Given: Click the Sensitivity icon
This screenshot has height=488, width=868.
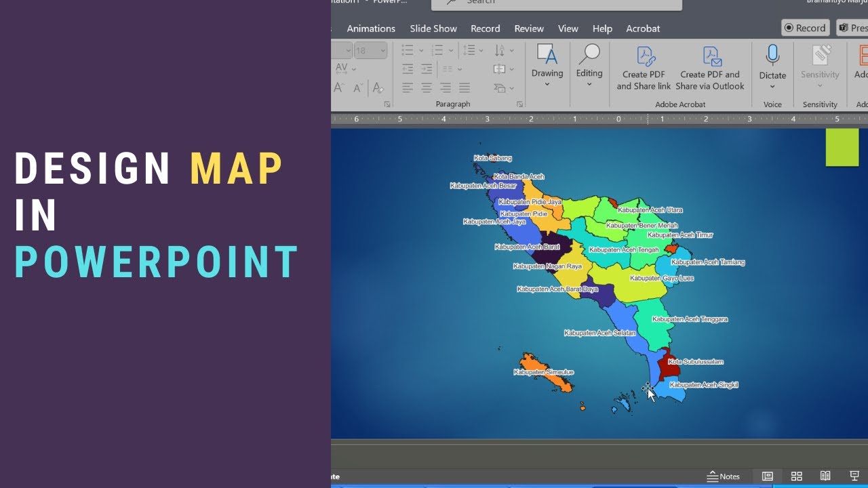Looking at the screenshot, I should (821, 56).
